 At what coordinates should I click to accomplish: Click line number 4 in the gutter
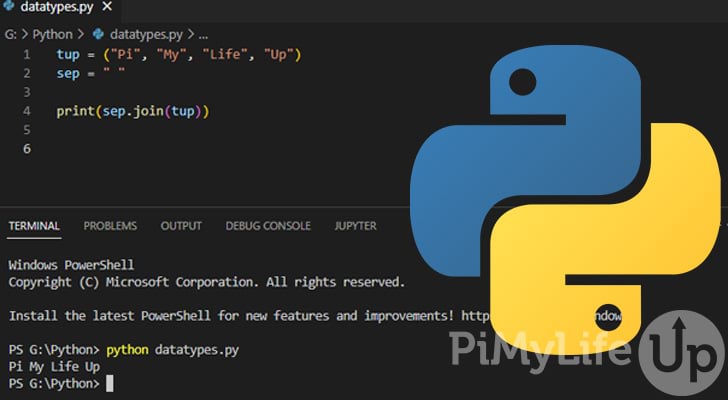pos(27,111)
